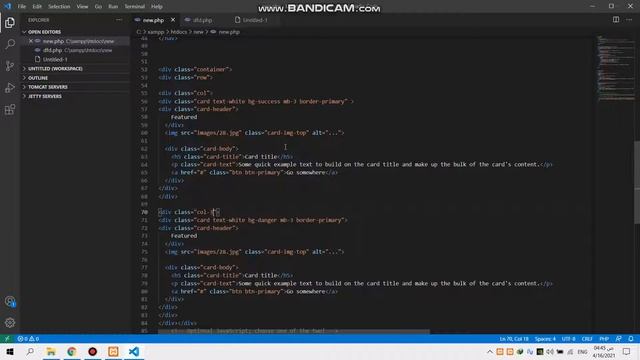Screen dimensions: 640x360
Task: Open File Explorer from taskbar
Action: [x=51, y=351]
